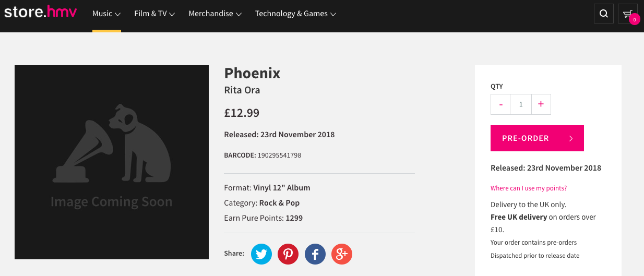This screenshot has height=276, width=644.
Task: Click the Rita Ora artist name
Action: [x=242, y=90]
